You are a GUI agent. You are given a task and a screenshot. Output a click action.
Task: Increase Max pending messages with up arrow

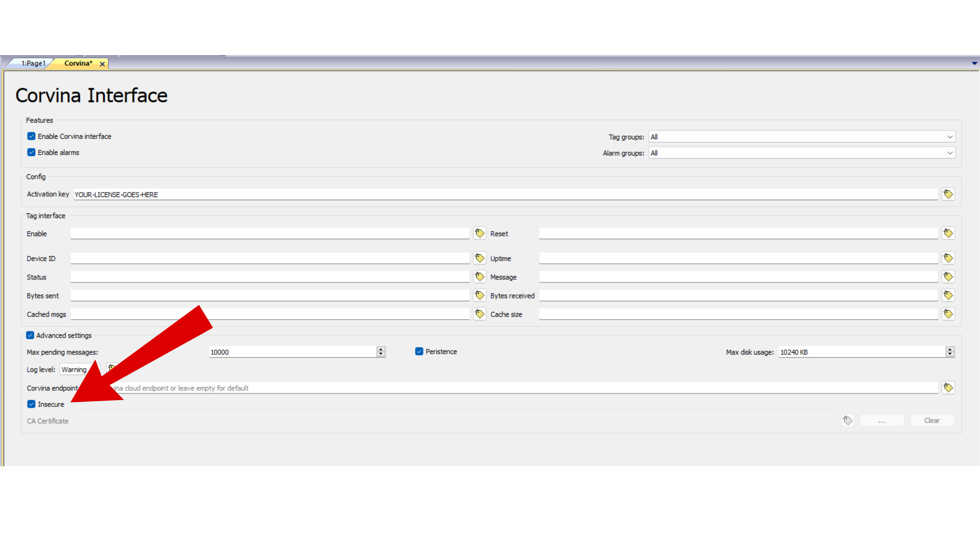381,349
